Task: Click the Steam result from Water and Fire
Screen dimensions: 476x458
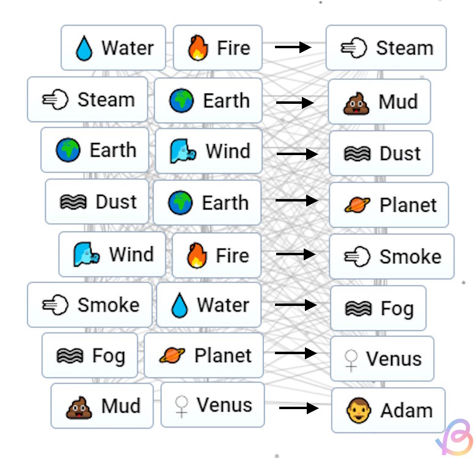Action: (386, 48)
